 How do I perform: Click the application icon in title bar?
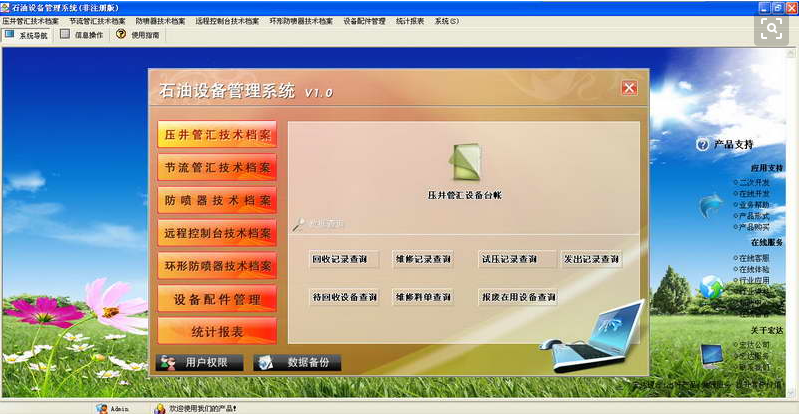5,7
